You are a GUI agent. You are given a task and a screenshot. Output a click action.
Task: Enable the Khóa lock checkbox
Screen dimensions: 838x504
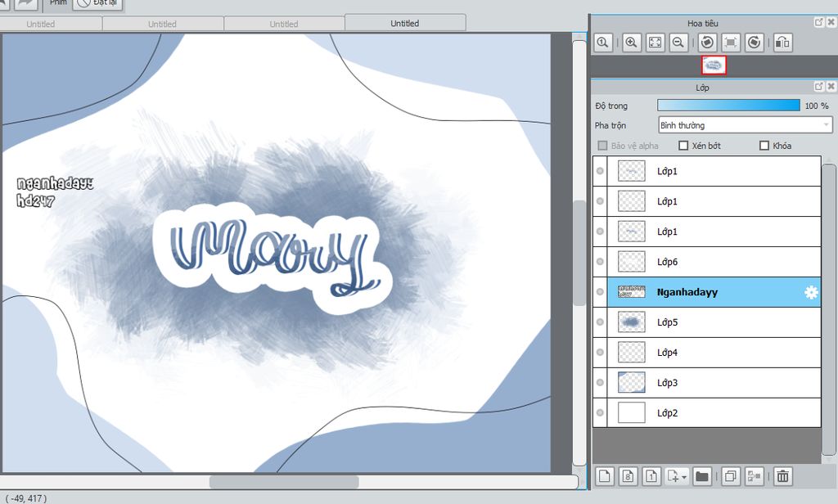(x=764, y=146)
